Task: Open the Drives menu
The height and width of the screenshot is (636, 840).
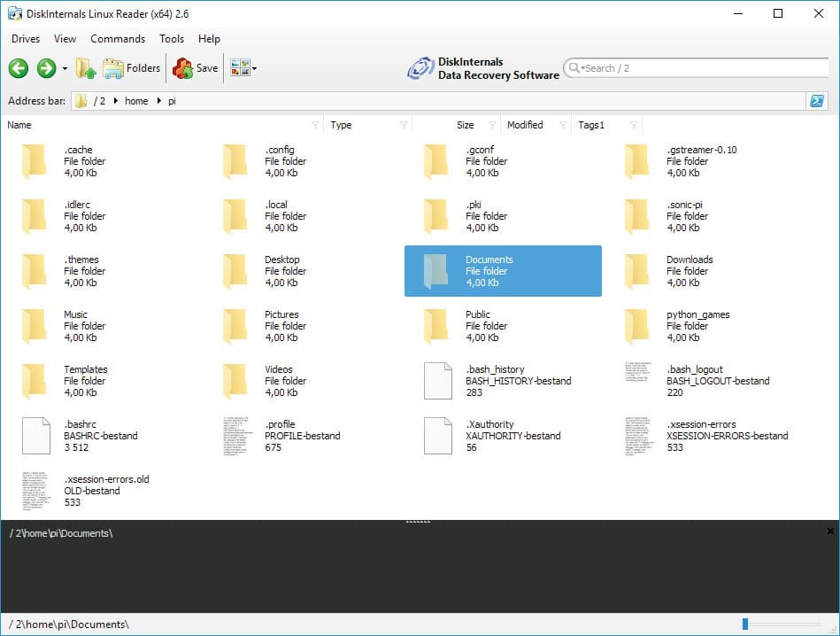Action: [25, 39]
